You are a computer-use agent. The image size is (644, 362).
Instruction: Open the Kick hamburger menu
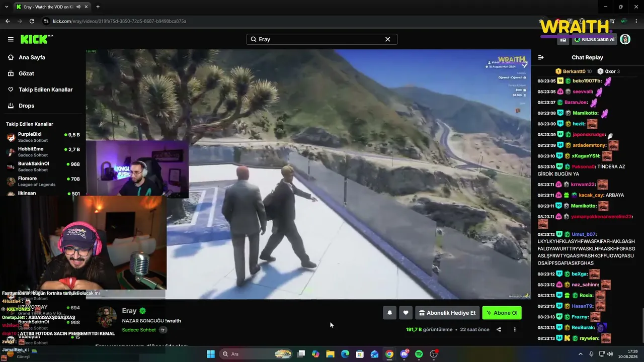coord(11,39)
